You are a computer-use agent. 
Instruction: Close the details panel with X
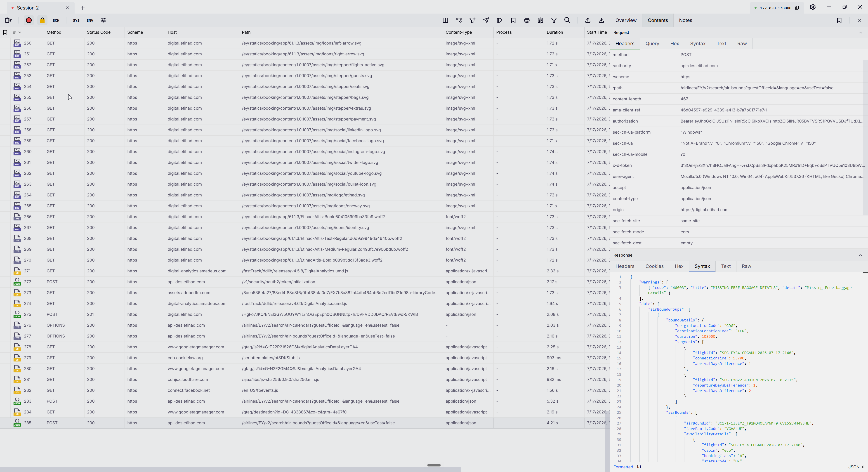click(859, 20)
